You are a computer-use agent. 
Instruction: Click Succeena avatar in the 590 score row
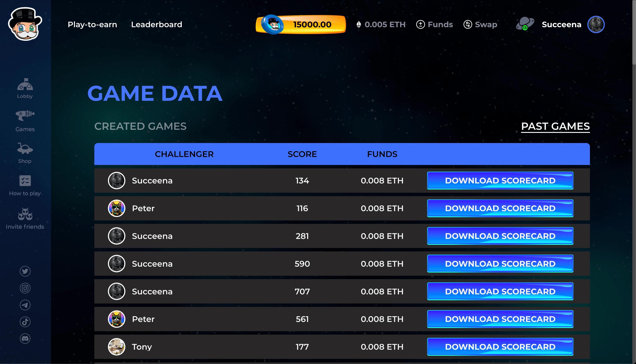(x=116, y=264)
